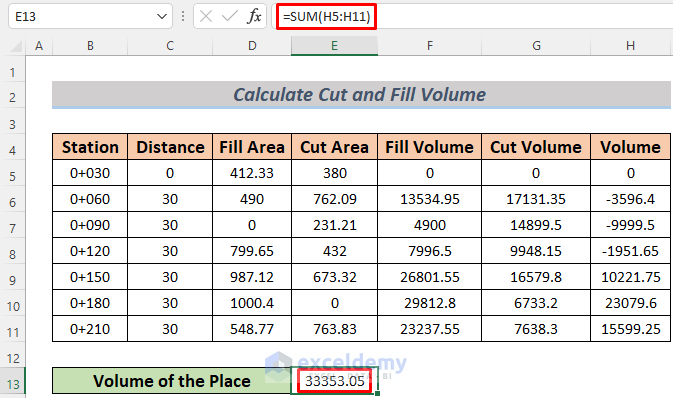The image size is (673, 398).
Task: Click the Enter checkmark formula bar icon
Action: tap(230, 16)
